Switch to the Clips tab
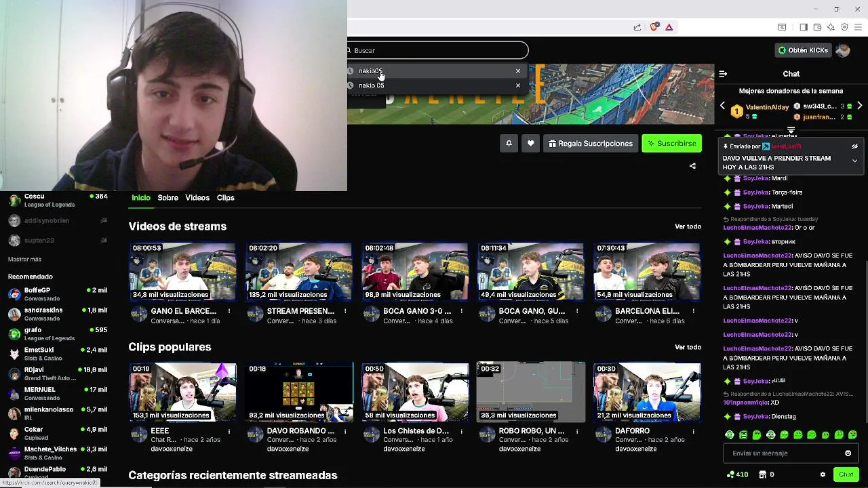 click(x=226, y=198)
